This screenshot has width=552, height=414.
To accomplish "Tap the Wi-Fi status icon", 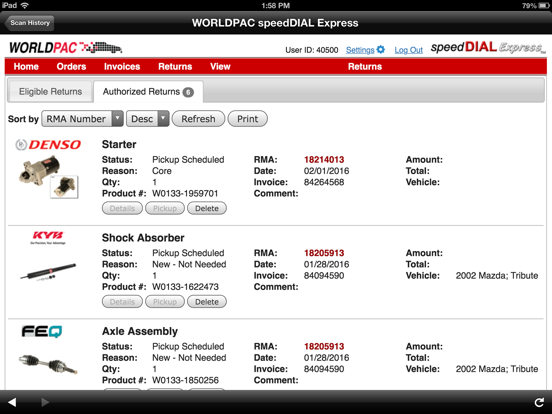I will [x=24, y=5].
